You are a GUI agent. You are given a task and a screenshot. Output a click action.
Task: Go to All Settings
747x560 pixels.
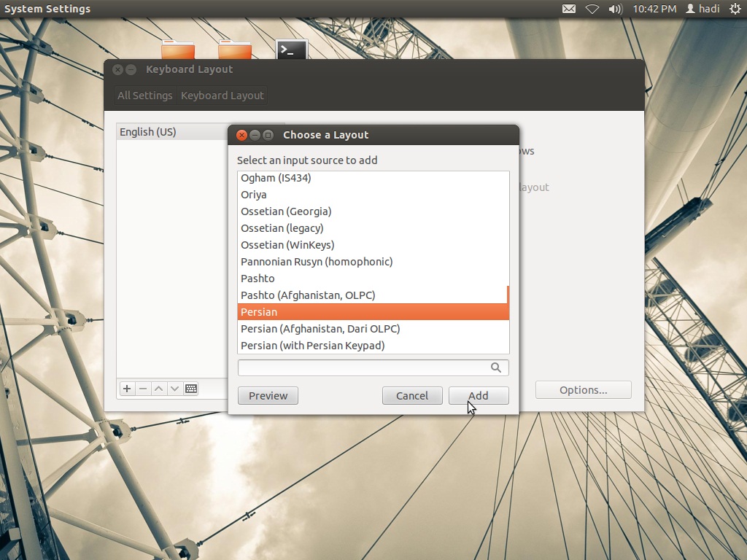[145, 96]
